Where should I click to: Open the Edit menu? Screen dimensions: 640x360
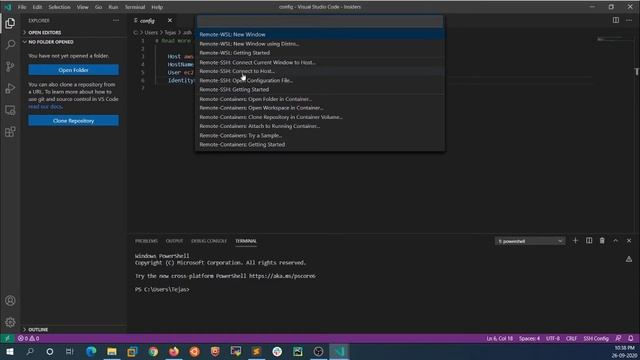(37, 7)
